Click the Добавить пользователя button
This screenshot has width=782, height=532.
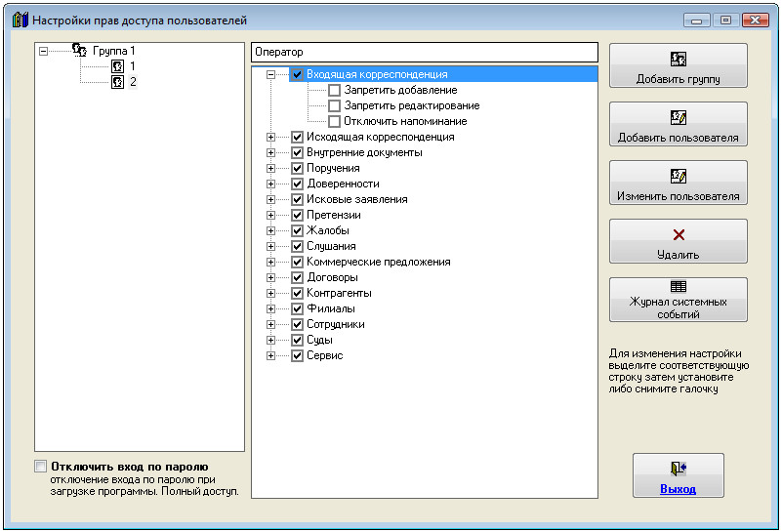coord(679,124)
